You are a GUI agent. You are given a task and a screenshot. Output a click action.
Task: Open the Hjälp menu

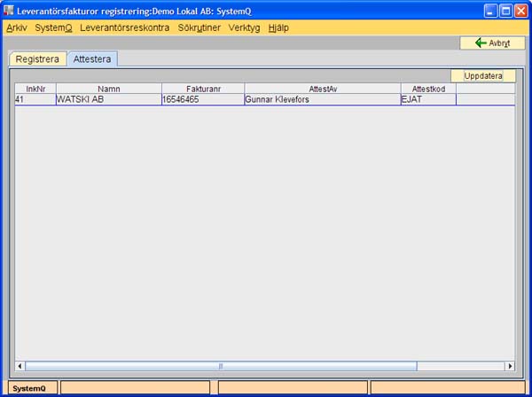point(278,27)
